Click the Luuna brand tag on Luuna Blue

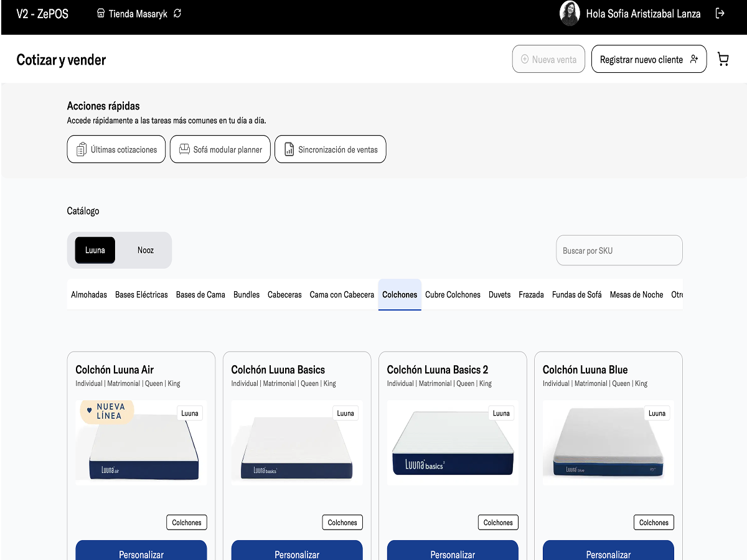657,413
